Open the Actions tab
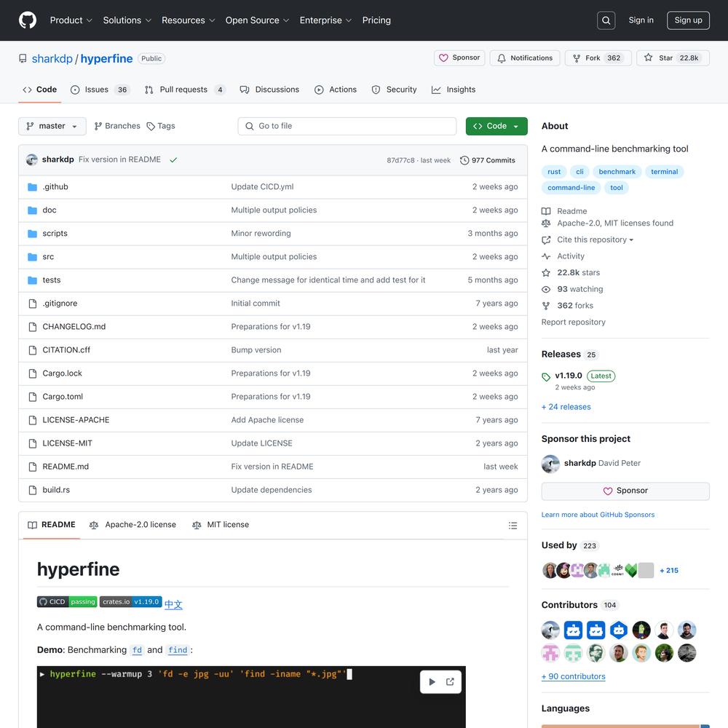 point(335,90)
